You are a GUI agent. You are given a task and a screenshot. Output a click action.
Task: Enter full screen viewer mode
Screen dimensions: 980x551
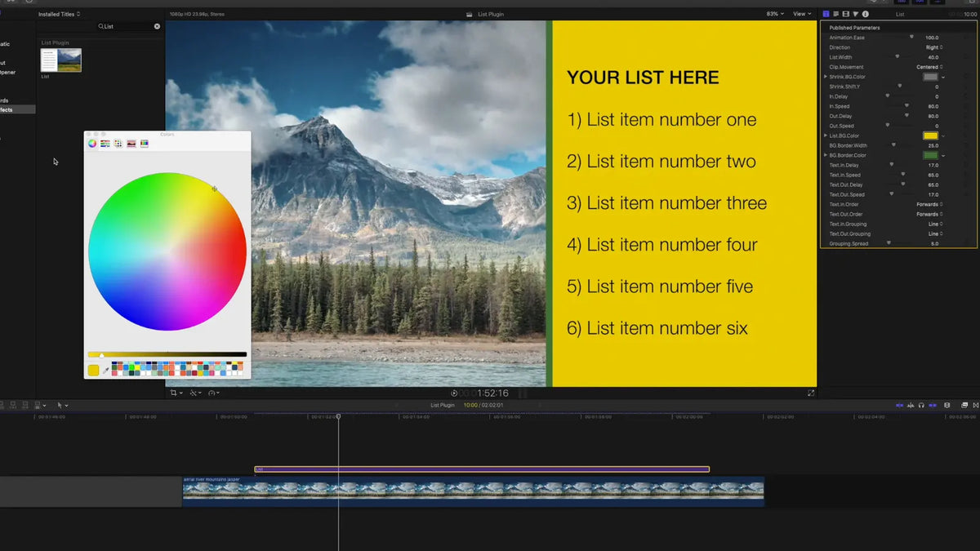[811, 393]
